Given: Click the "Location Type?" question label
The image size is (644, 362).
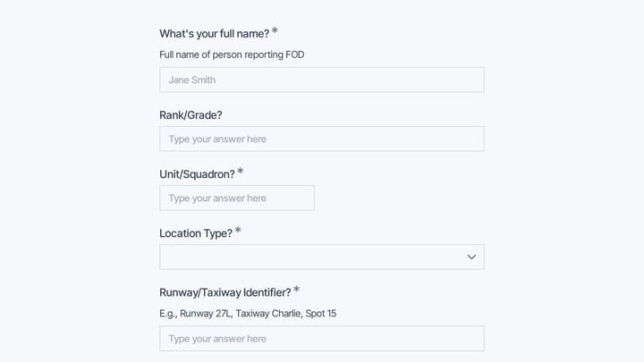Looking at the screenshot, I should point(196,233).
